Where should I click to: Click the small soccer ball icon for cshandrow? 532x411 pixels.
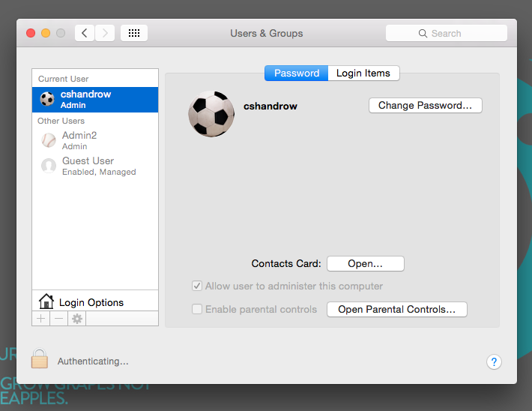pos(47,99)
